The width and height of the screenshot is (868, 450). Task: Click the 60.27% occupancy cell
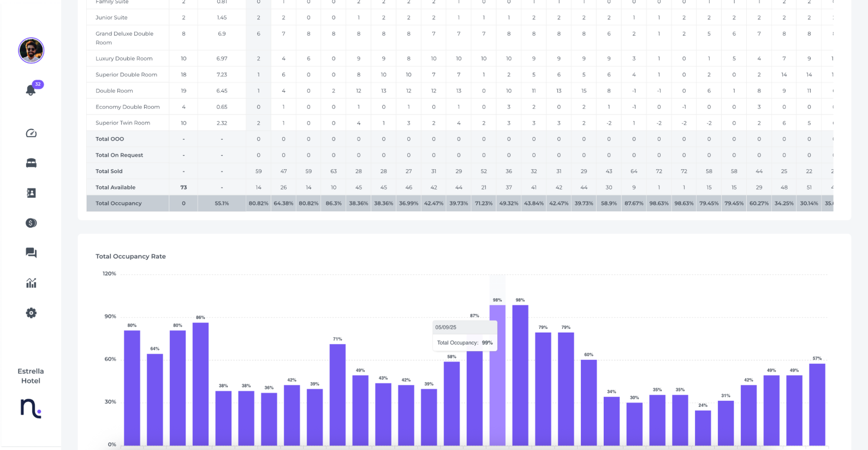coord(759,203)
